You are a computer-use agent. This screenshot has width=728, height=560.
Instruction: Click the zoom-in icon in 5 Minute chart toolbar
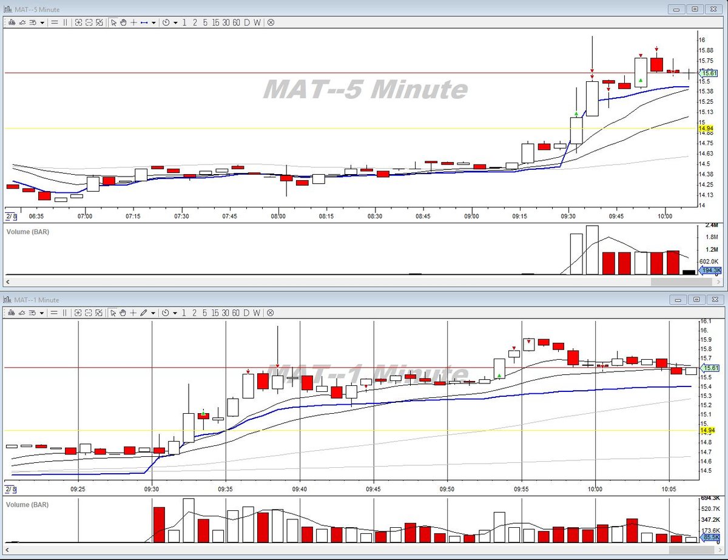pyautogui.click(x=79, y=22)
